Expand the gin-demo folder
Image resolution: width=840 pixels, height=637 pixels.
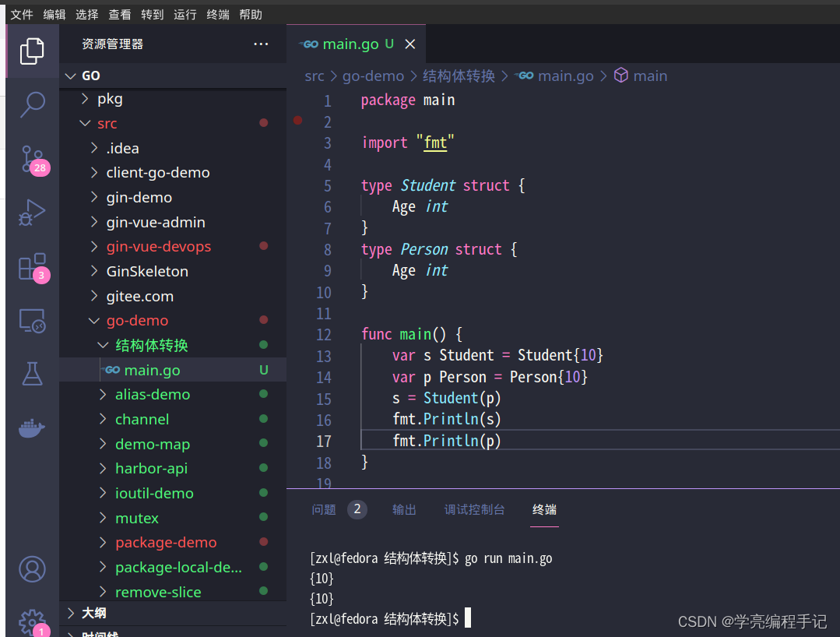point(94,197)
